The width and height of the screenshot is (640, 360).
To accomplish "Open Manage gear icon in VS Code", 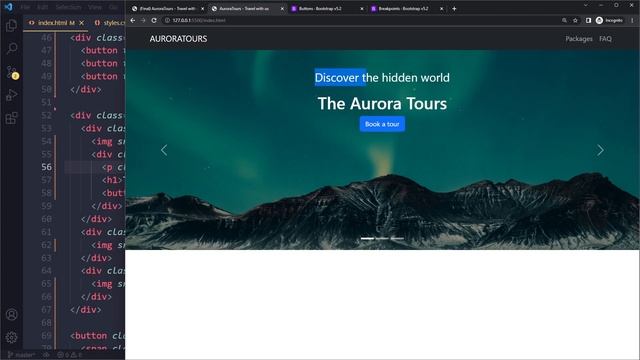I will [11, 337].
